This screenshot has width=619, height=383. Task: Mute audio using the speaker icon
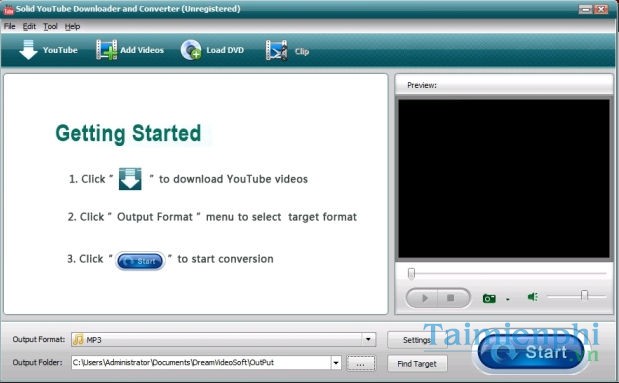533,297
